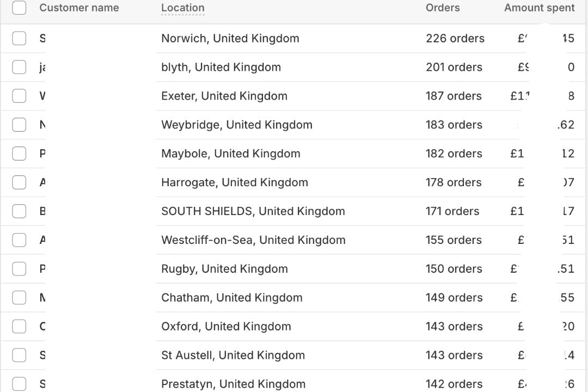Check the box for blyth customer

(x=19, y=67)
